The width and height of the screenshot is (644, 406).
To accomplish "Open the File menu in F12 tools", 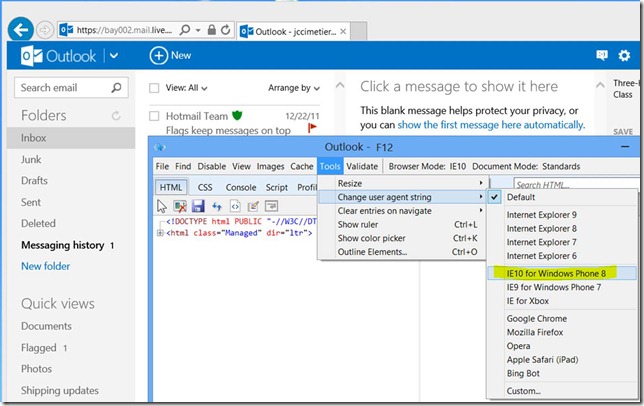I will click(x=162, y=166).
